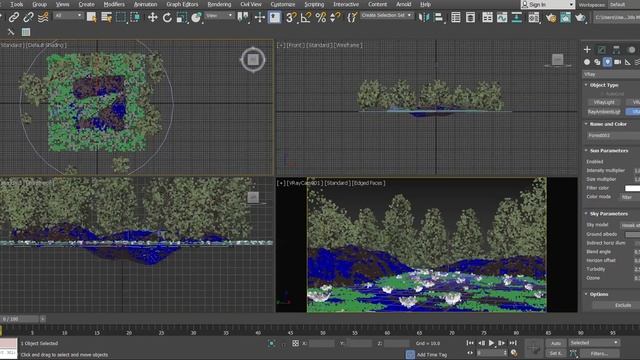Open Workspaces Default dropdown
The image size is (640, 360).
tap(624, 4)
